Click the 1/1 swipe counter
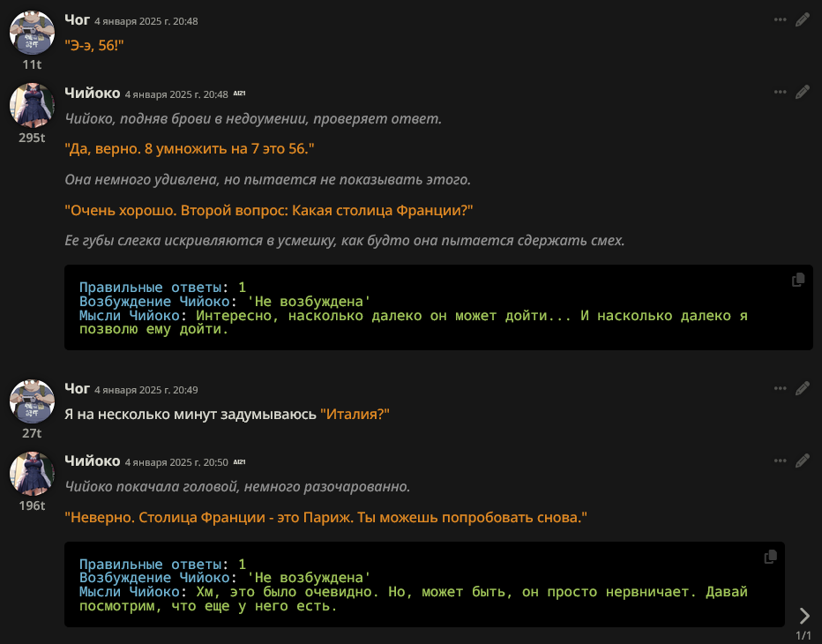This screenshot has height=644, width=822. 803,635
